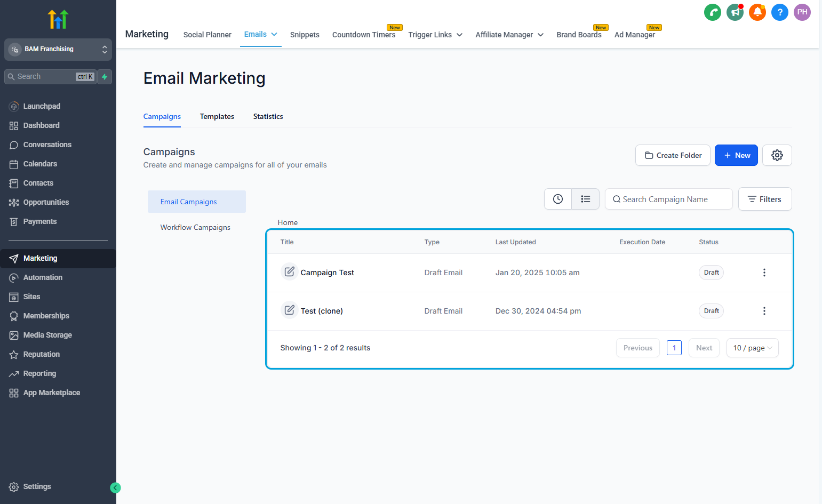Open Social Planner tab
This screenshot has width=822, height=504.
(207, 35)
